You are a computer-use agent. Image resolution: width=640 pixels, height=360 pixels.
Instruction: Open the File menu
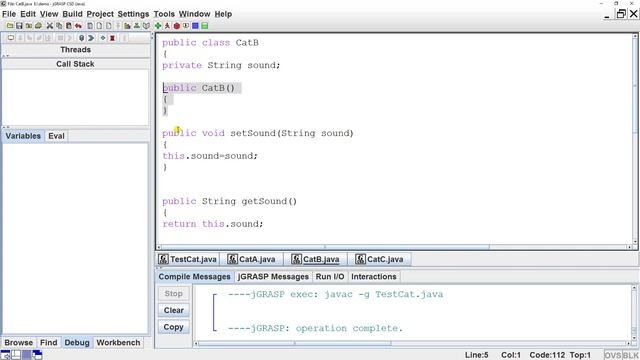9,14
